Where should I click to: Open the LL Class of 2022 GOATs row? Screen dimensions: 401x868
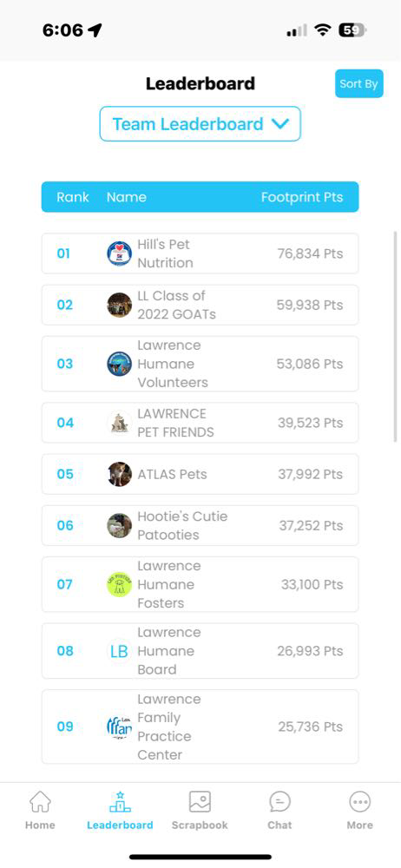(x=200, y=305)
